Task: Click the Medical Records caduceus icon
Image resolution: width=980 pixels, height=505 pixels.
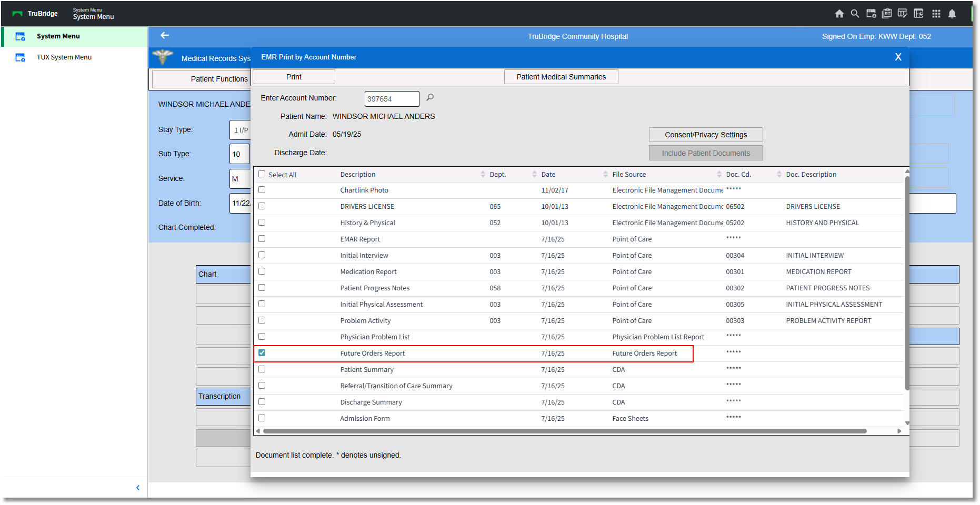Action: (x=163, y=57)
